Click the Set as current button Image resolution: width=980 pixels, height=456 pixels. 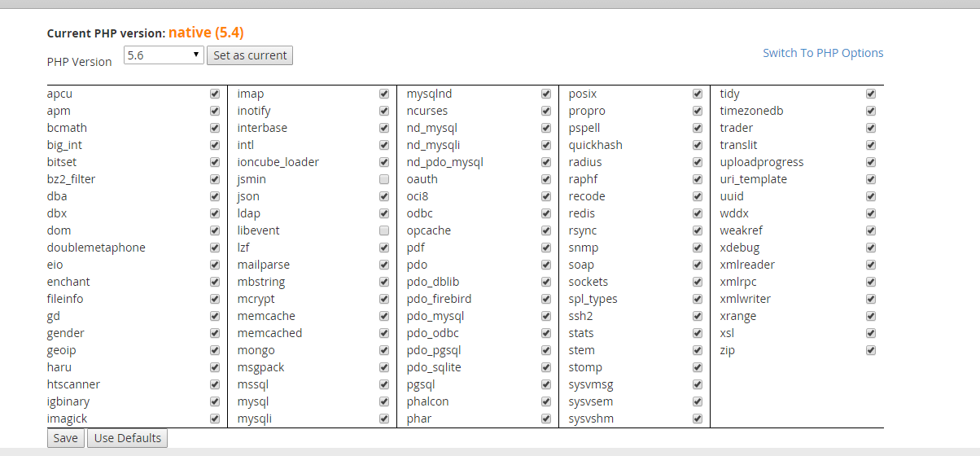250,55
